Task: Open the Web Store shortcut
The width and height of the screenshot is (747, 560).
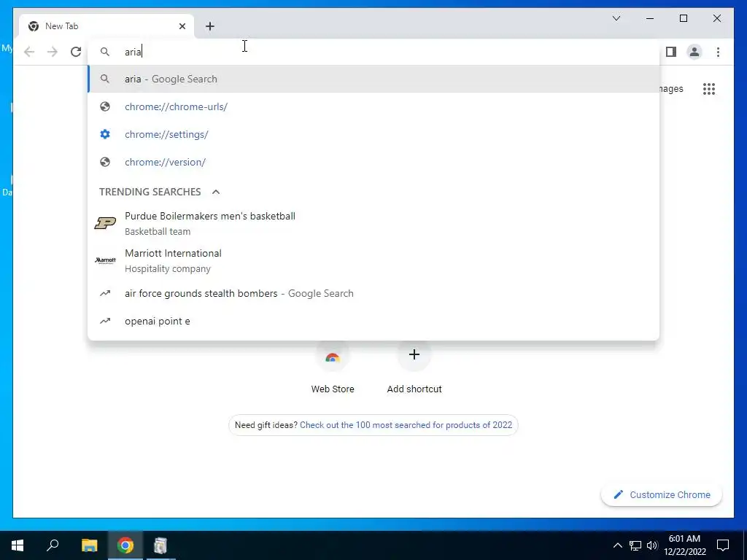Action: (x=333, y=367)
